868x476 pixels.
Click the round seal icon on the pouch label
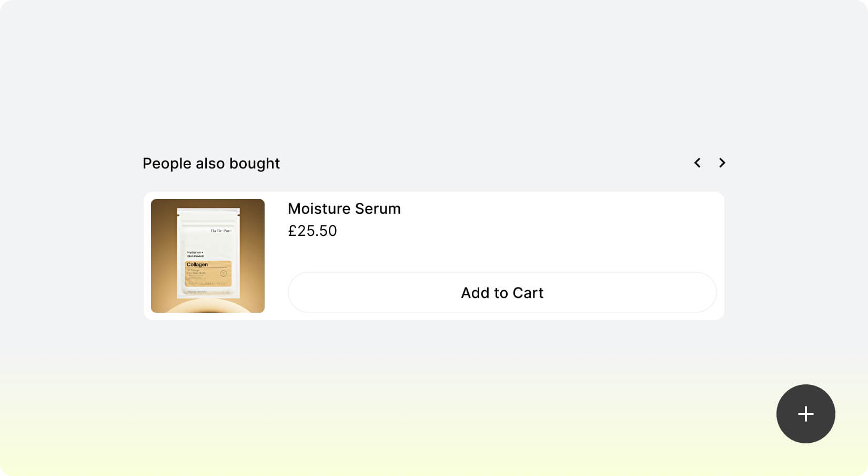pos(223,273)
